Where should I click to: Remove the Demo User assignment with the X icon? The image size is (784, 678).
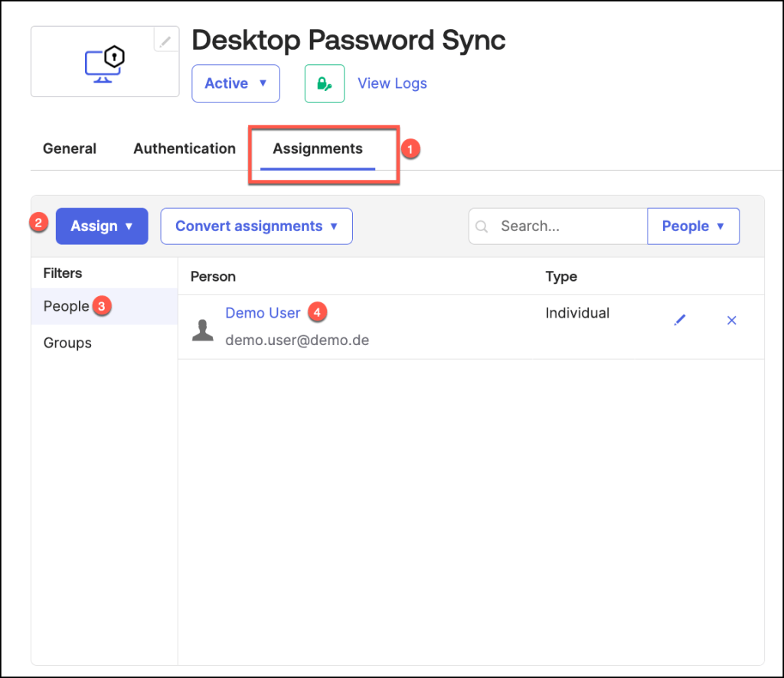(x=731, y=320)
